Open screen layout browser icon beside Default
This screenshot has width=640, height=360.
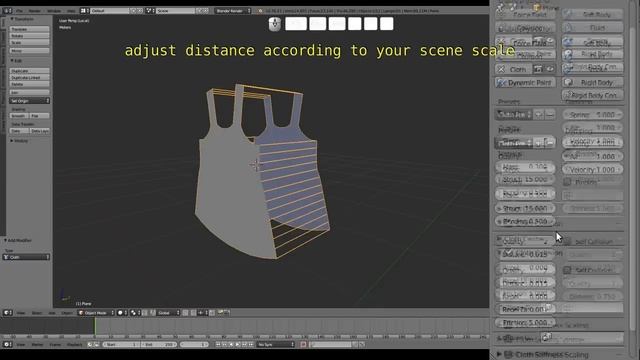pyautogui.click(x=84, y=11)
